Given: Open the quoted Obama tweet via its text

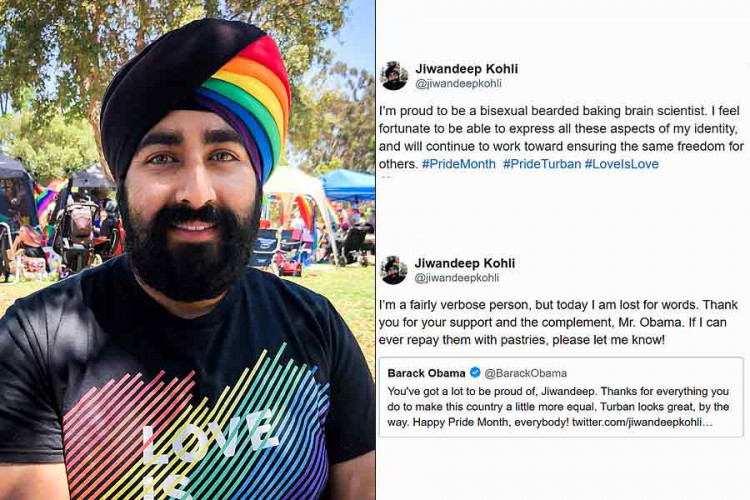Looking at the screenshot, I should tap(558, 407).
